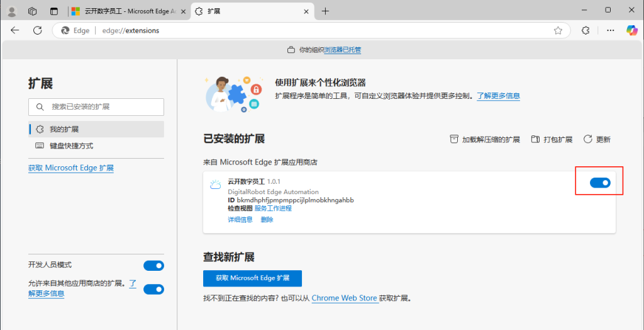Click the 查找新扩展 heading

pyautogui.click(x=229, y=257)
